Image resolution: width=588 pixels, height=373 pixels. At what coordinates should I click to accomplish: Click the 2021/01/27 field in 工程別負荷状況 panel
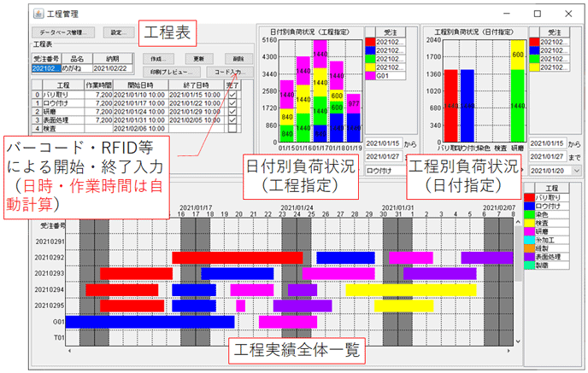point(547,156)
